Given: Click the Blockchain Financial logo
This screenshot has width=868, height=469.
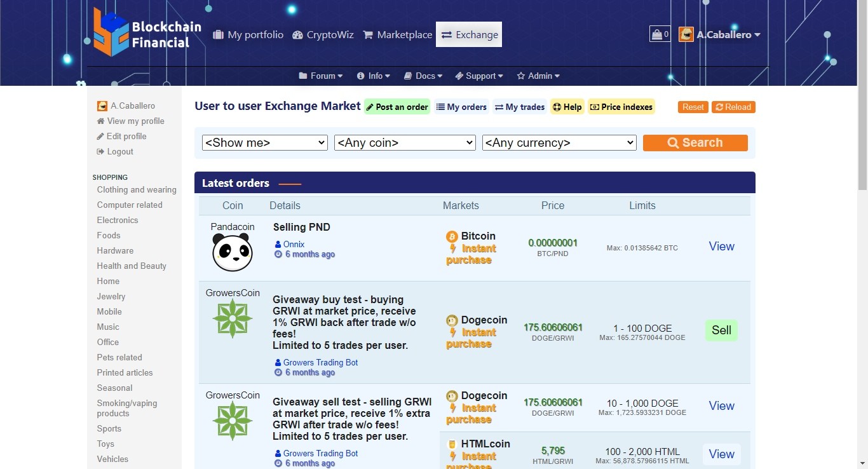Looking at the screenshot, I should pyautogui.click(x=147, y=34).
